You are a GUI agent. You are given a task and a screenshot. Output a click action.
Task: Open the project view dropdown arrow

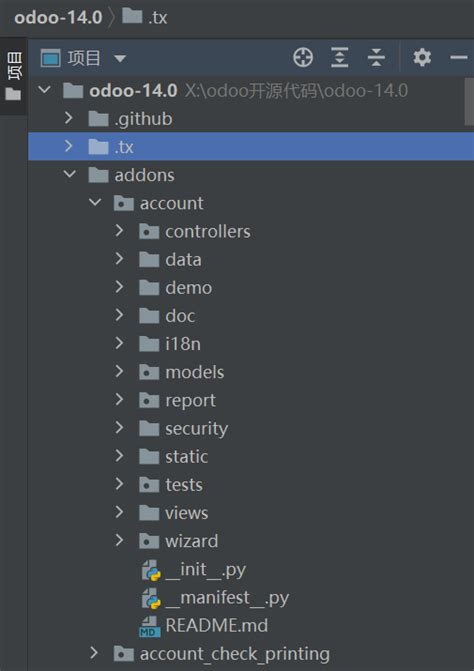pyautogui.click(x=120, y=58)
